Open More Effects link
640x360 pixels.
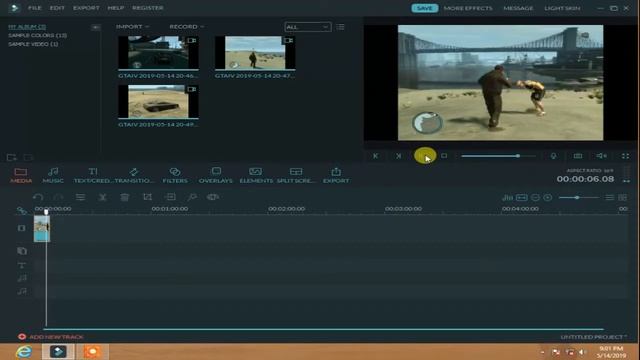[468, 8]
